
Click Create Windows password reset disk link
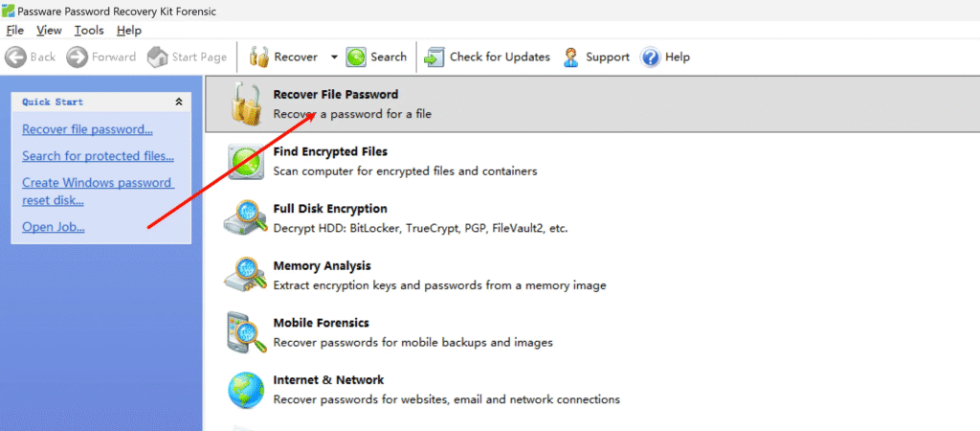[97, 192]
